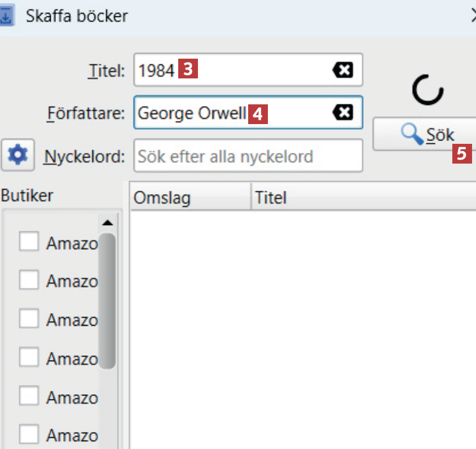This screenshot has height=449, width=476.
Task: Toggle the fifth Amazon store checkbox
Action: [29, 397]
